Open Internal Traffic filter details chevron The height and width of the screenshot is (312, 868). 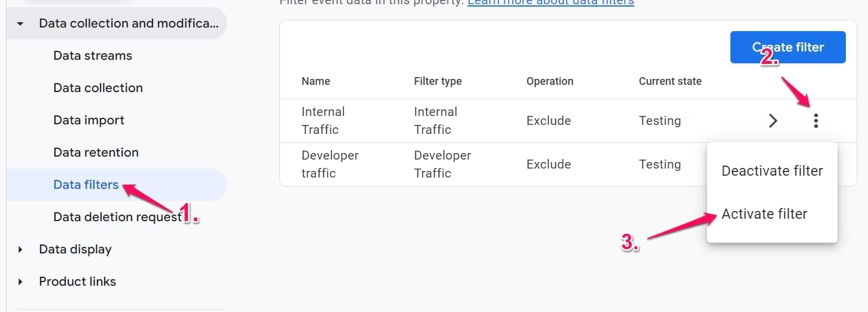[x=773, y=121]
